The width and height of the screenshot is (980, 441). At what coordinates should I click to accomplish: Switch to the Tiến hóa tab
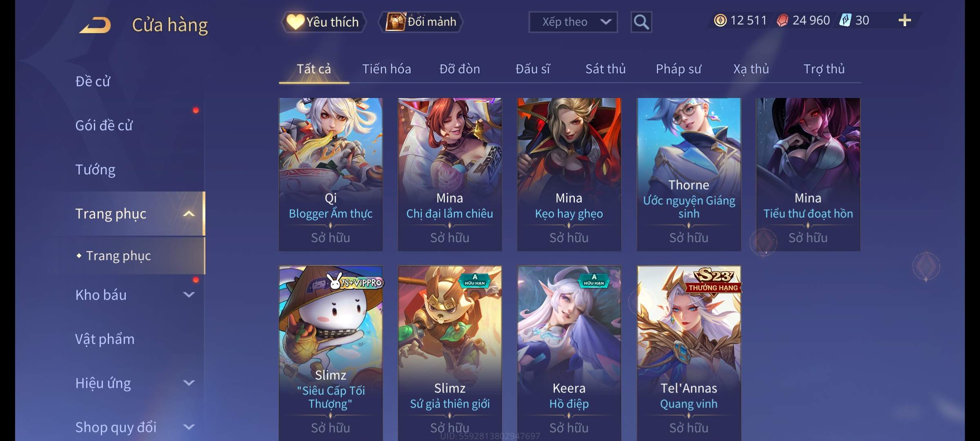[x=386, y=69]
